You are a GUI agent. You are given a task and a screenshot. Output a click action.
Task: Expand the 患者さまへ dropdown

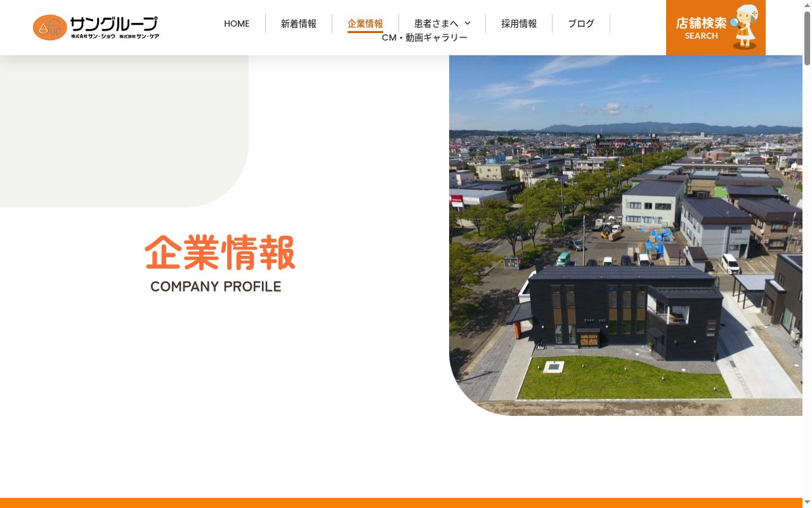click(x=442, y=23)
